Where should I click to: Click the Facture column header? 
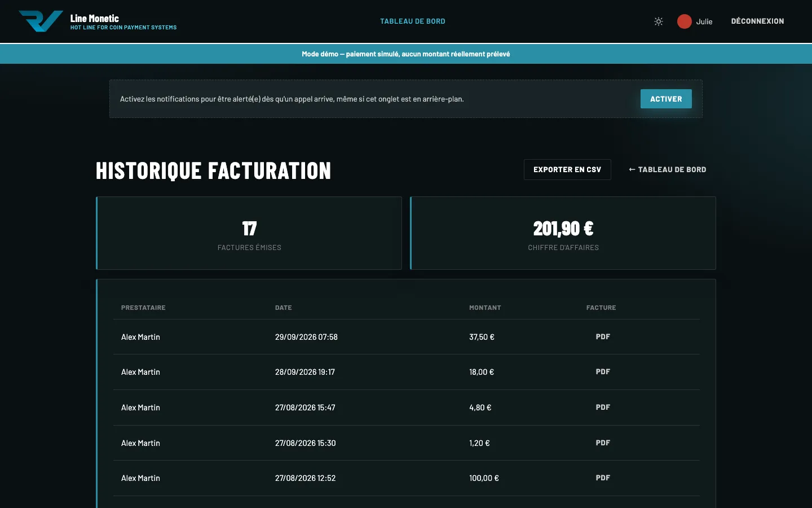click(x=601, y=308)
